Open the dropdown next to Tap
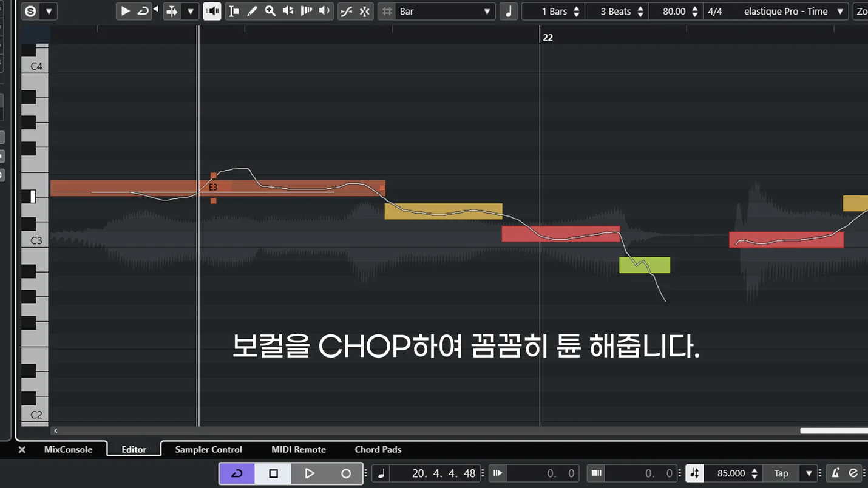The height and width of the screenshot is (488, 868). (809, 473)
